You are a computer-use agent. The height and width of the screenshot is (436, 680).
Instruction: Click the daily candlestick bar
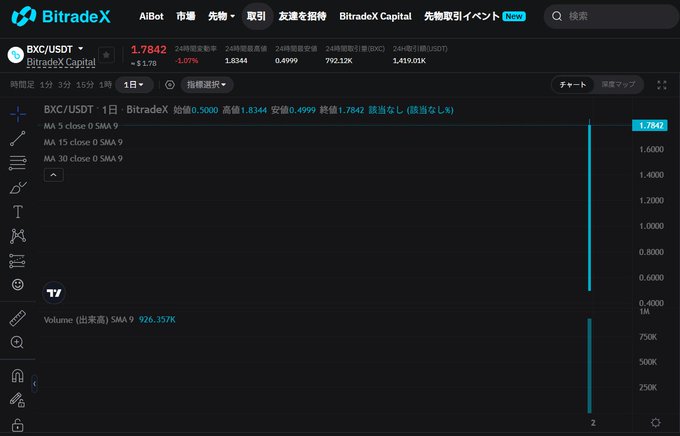pyautogui.click(x=589, y=206)
